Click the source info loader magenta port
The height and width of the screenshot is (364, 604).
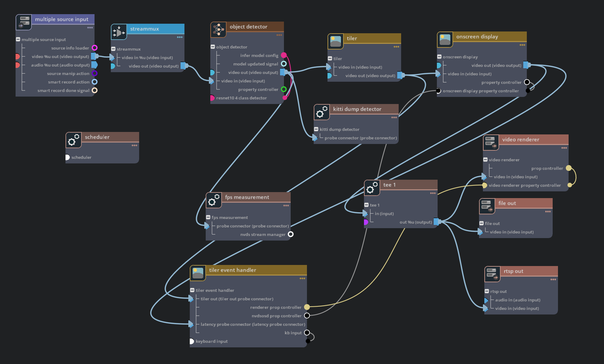point(95,48)
